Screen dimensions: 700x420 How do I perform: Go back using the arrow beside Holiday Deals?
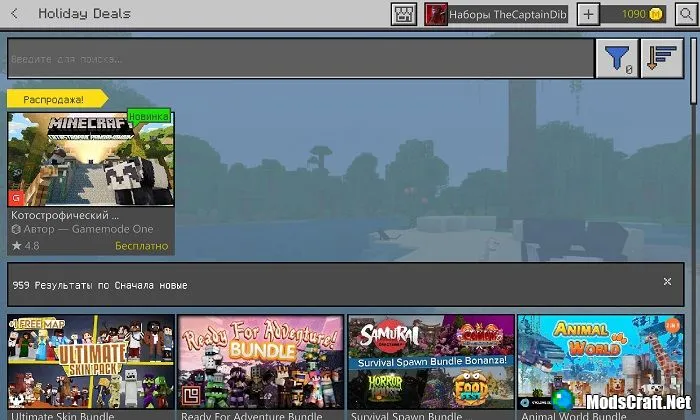15,13
